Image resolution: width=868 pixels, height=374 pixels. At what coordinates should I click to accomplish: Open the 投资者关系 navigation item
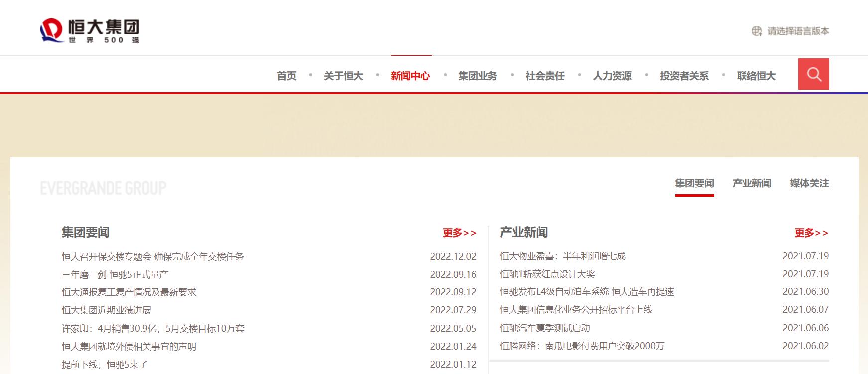point(684,76)
